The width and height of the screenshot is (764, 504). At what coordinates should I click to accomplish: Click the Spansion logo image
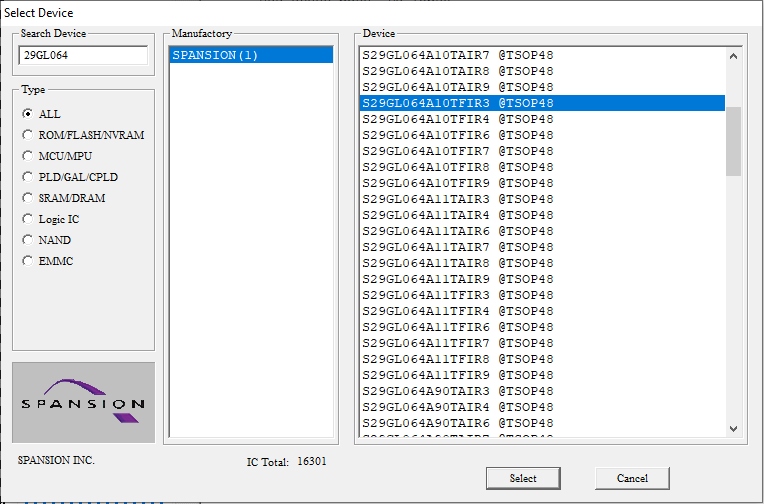83,403
